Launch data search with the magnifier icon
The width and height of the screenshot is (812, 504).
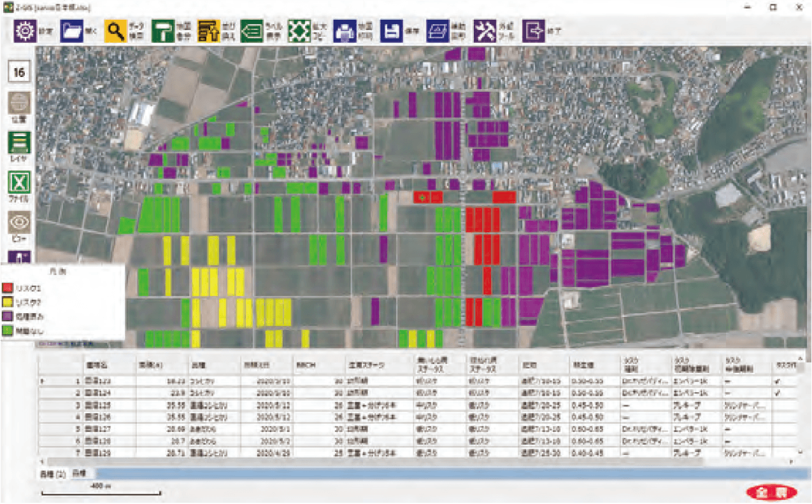tap(116, 31)
